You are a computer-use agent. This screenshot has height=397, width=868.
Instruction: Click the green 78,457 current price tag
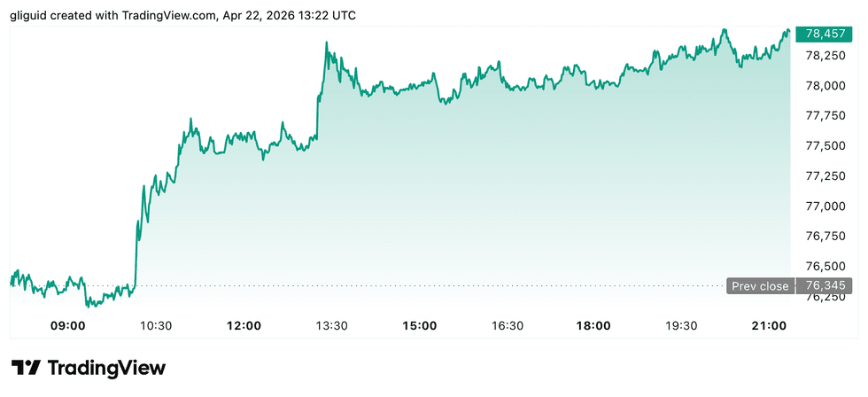tap(823, 35)
